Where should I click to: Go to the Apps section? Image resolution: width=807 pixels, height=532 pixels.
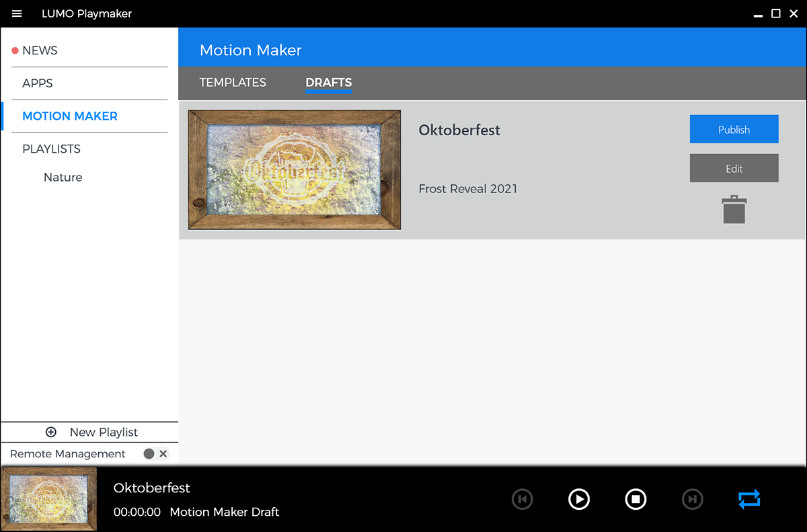click(x=38, y=83)
